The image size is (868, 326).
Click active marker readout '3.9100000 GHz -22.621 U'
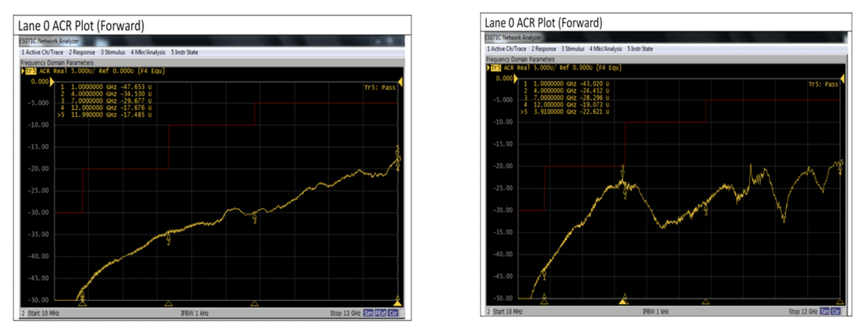pos(572,111)
